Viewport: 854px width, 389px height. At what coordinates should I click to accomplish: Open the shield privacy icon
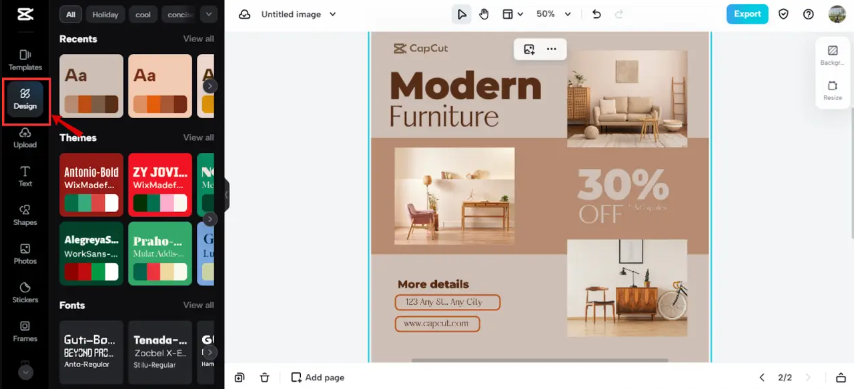coord(783,14)
